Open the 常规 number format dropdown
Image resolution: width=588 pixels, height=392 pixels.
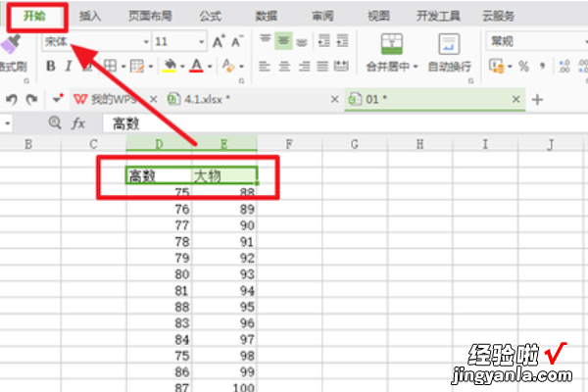536,41
